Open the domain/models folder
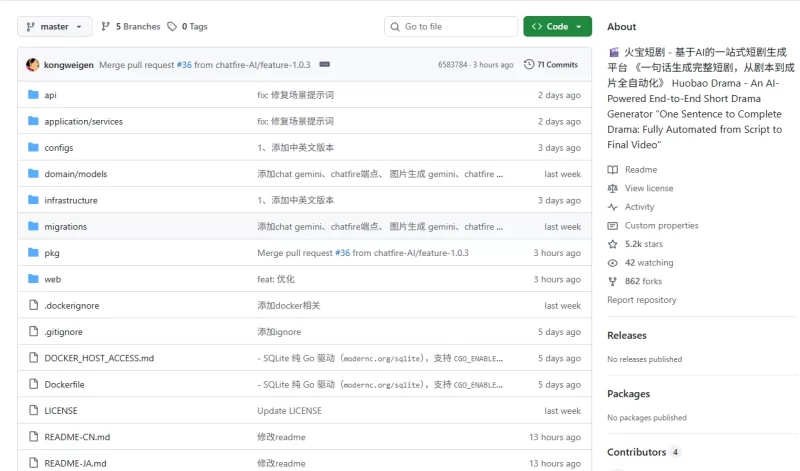 click(76, 174)
